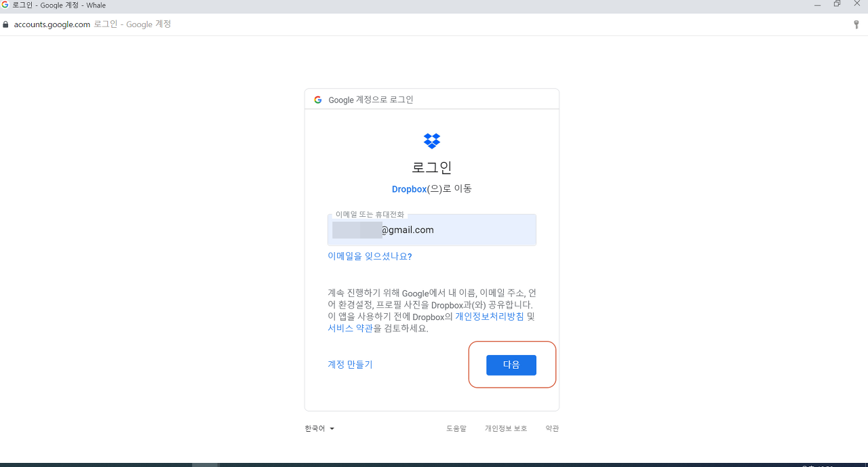Click the 로그인 heading text
The height and width of the screenshot is (467, 868).
[432, 167]
